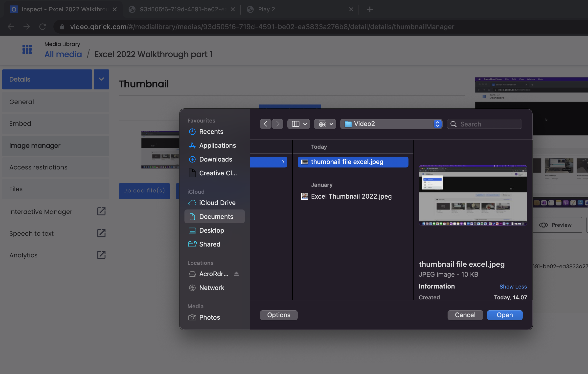Select Applications in sidebar

point(214,145)
